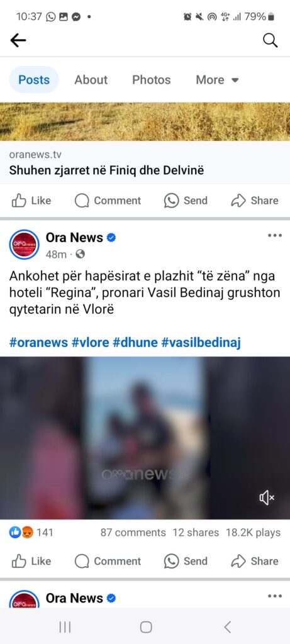The image size is (290, 644).
Task: Send the fire article via WhatsApp
Action: 186,201
